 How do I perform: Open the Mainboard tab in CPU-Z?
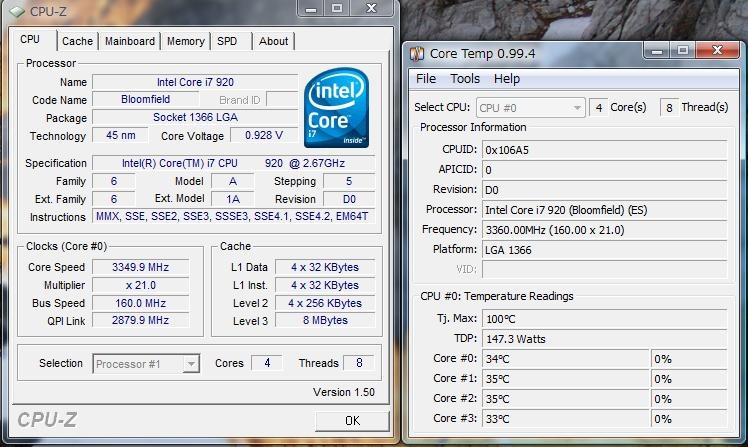pyautogui.click(x=130, y=41)
